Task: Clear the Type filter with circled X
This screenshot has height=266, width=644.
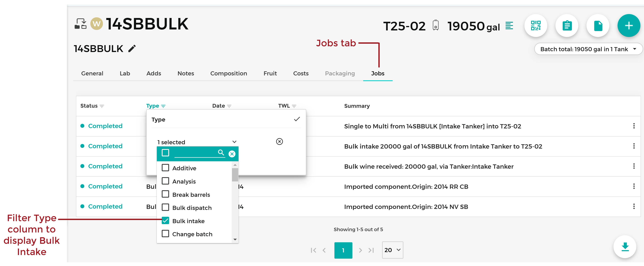Action: click(x=279, y=142)
